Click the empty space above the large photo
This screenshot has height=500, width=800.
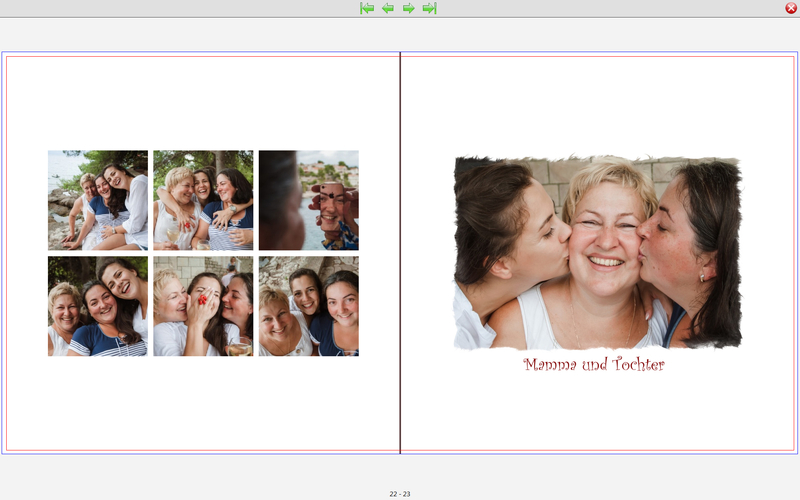598,105
